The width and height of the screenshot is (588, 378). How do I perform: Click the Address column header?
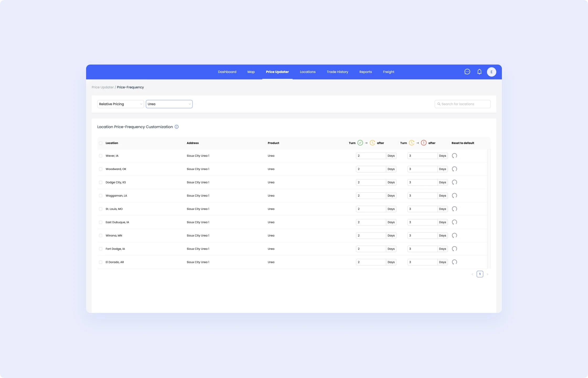tap(193, 143)
